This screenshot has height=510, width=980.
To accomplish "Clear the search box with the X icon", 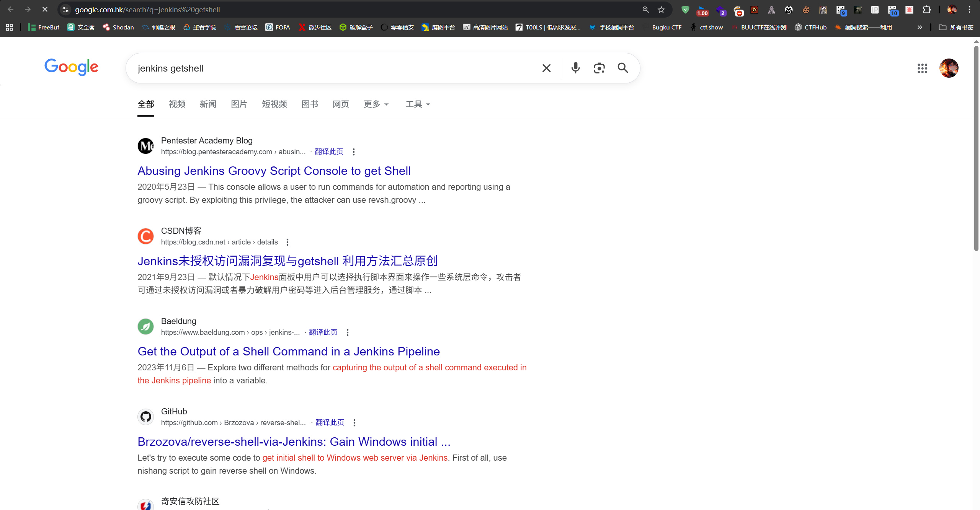I will 546,68.
